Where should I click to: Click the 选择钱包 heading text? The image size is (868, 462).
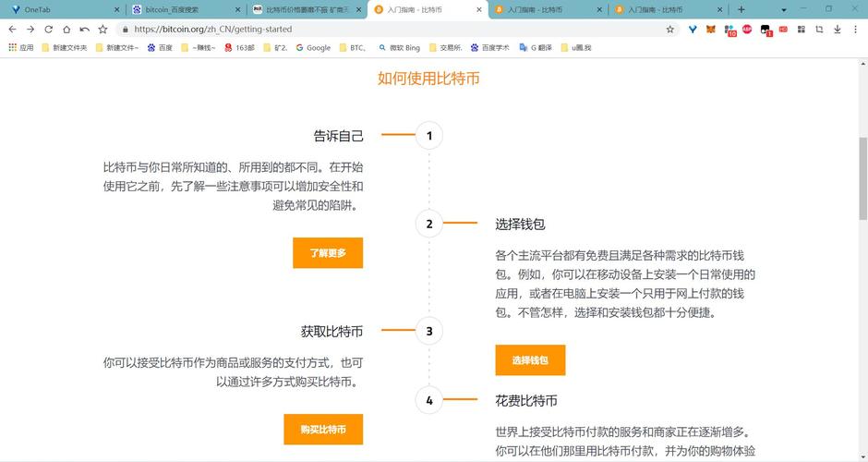coord(521,225)
